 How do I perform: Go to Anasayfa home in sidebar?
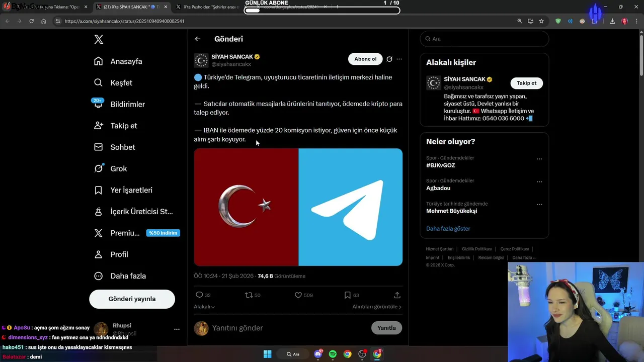click(x=118, y=61)
